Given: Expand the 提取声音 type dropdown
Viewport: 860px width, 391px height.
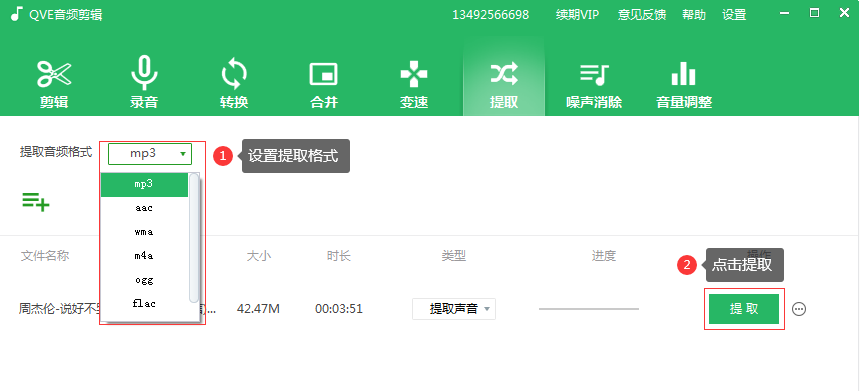Looking at the screenshot, I should [x=454, y=309].
